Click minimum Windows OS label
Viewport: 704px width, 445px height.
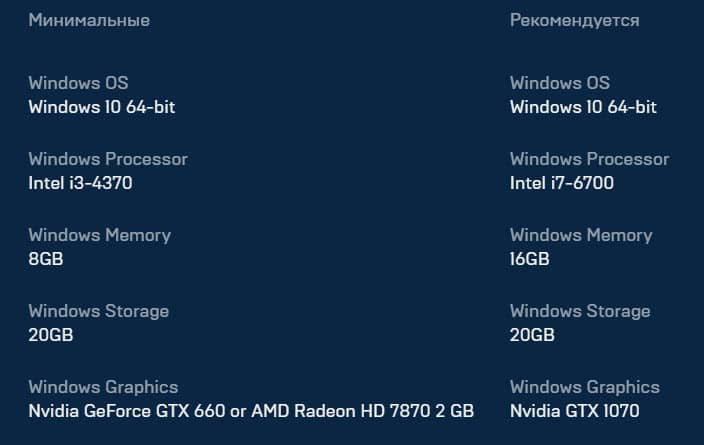(78, 83)
